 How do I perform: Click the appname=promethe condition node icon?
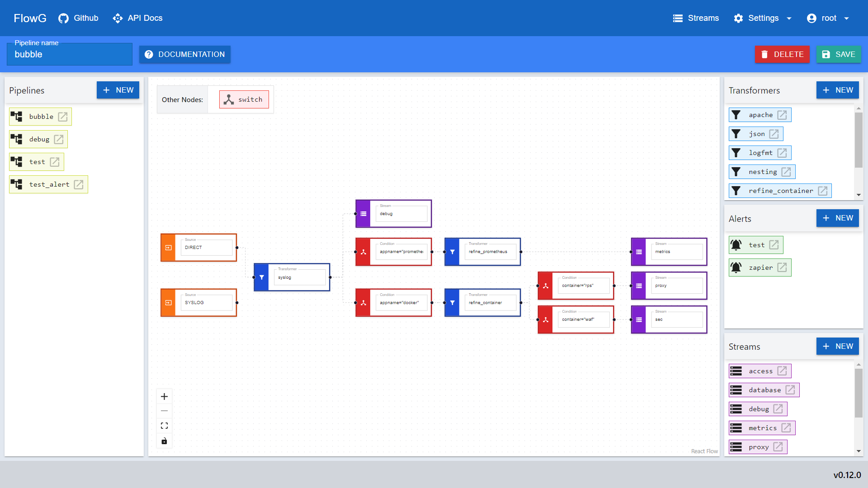tap(363, 251)
